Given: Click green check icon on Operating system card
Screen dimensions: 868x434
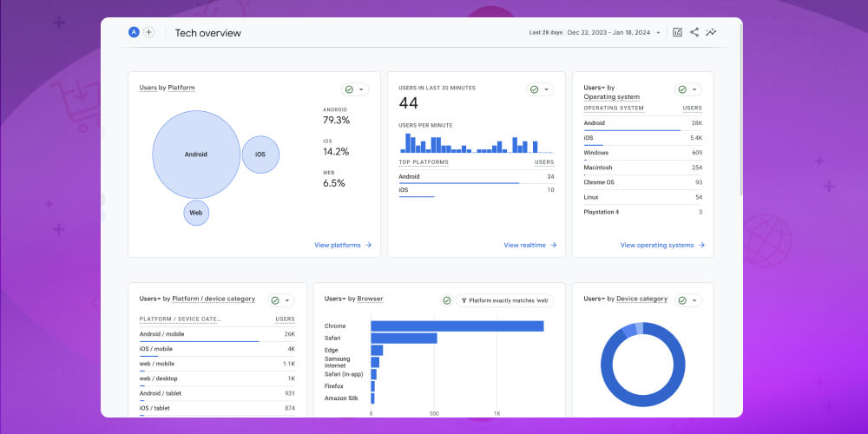Looking at the screenshot, I should pyautogui.click(x=682, y=89).
